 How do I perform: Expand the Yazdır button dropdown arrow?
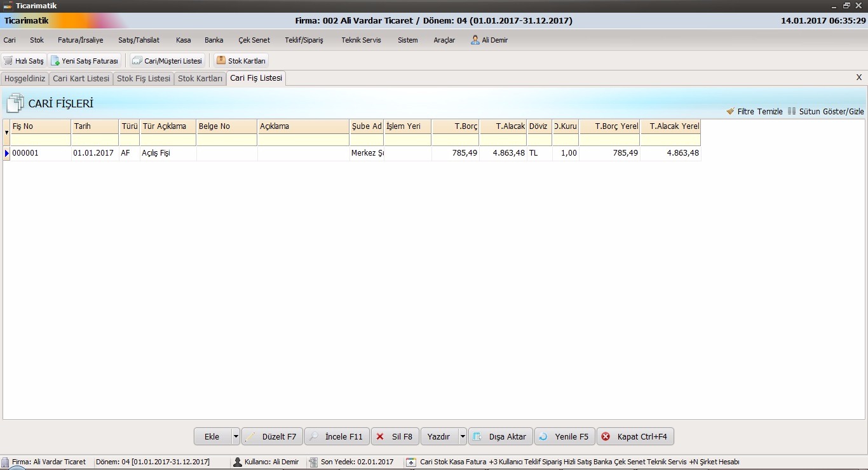(463, 436)
